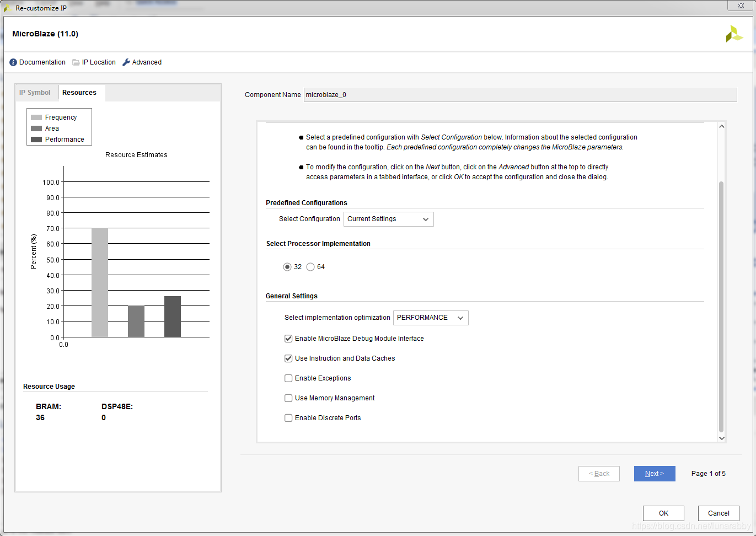The image size is (756, 536).
Task: Confirm with the OK button
Action: pos(663,513)
